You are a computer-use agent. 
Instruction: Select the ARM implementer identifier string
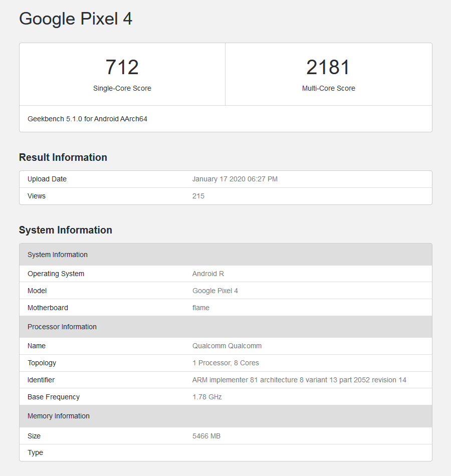[299, 380]
